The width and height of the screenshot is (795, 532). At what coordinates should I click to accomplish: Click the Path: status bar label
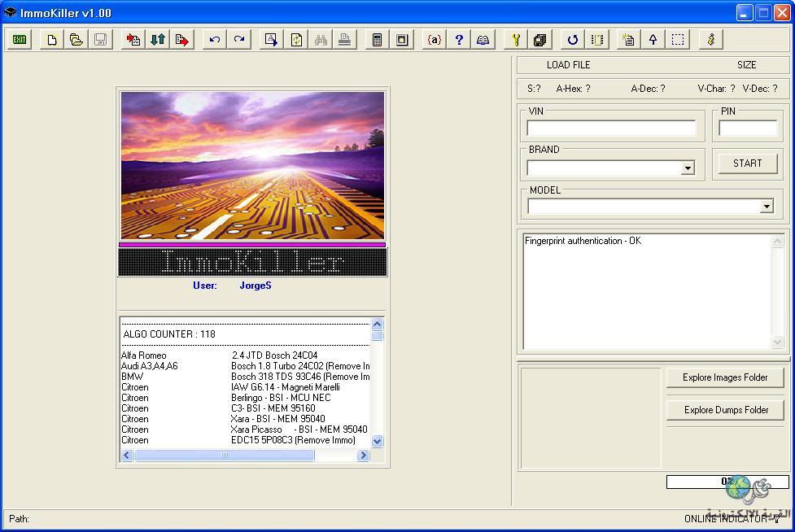click(x=20, y=519)
